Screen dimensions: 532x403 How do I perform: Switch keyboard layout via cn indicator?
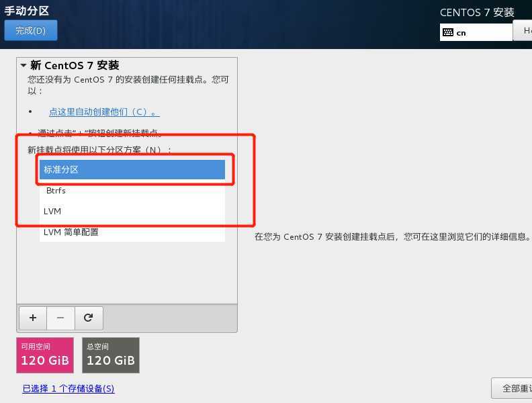[476, 32]
